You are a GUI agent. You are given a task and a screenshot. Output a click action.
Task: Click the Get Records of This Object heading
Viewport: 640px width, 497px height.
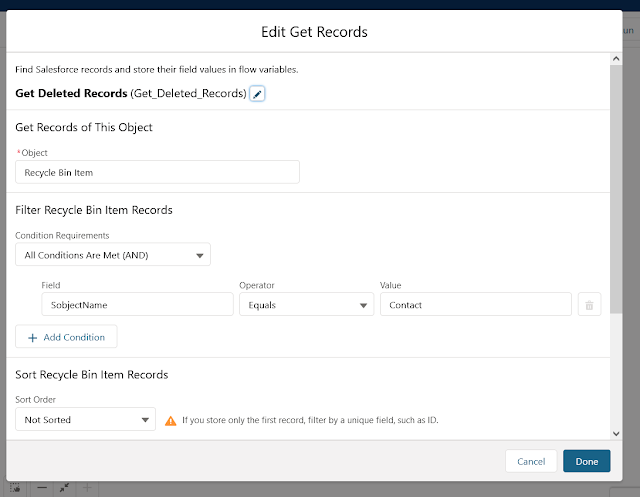tap(84, 127)
